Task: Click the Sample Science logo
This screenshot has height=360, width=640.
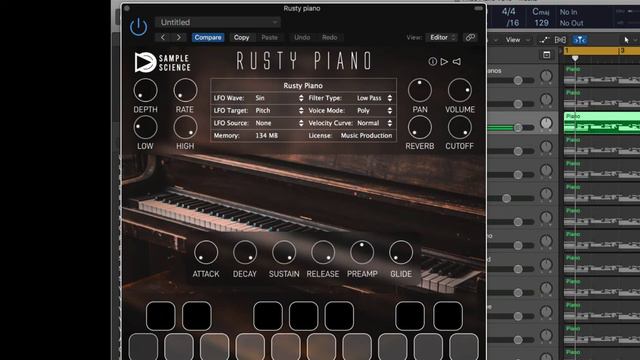Action: (162, 62)
